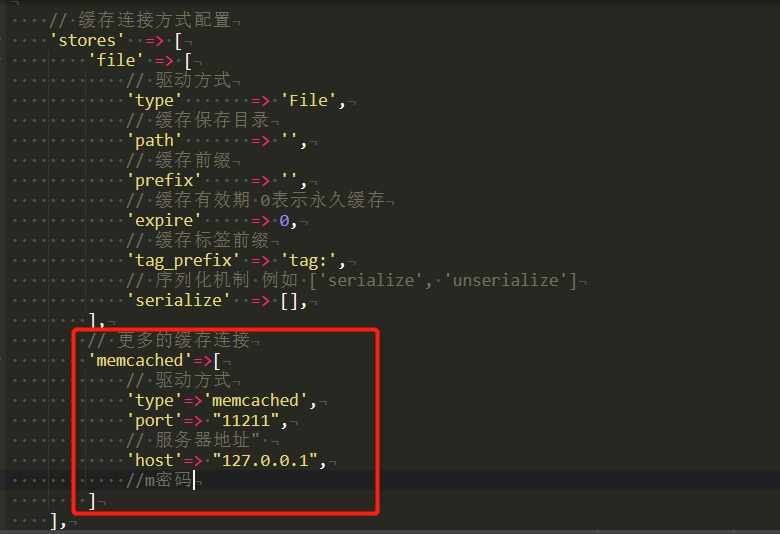Screen dimensions: 780x534
Task: Click the "11211" port value
Action: coord(246,421)
